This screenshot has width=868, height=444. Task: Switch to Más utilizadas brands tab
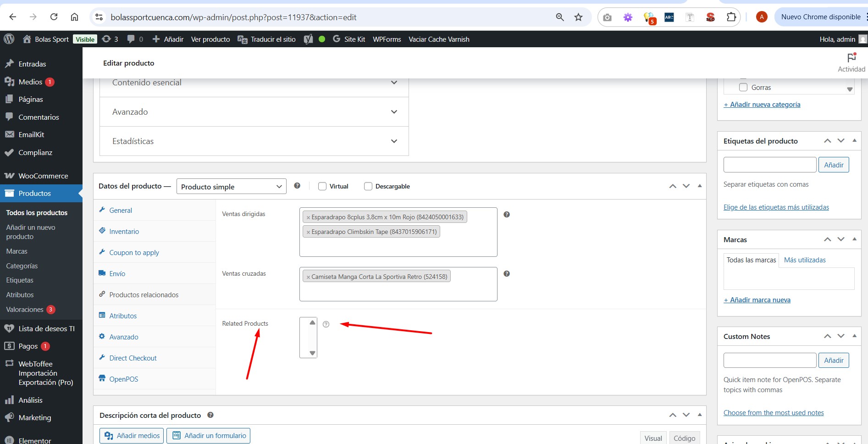point(805,260)
